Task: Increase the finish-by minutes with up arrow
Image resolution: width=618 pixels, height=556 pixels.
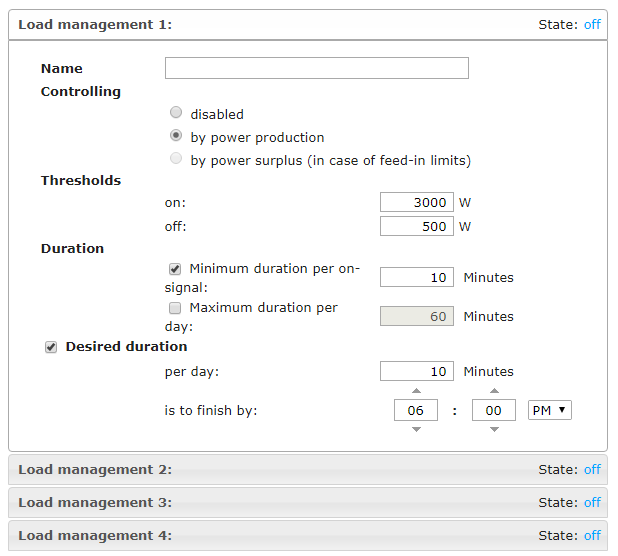Action: pyautogui.click(x=494, y=391)
